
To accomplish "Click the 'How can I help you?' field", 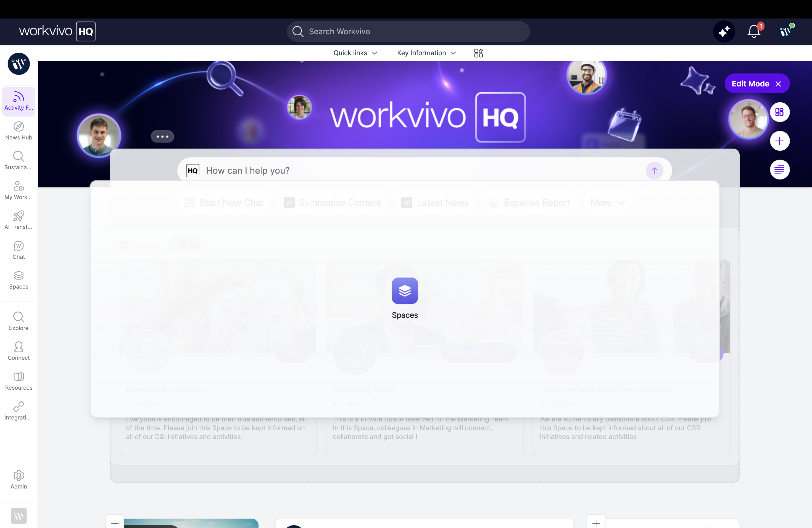I will (x=425, y=171).
